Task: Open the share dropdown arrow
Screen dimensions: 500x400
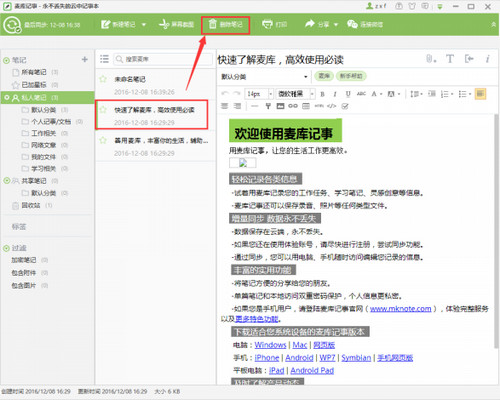Action: [x=336, y=25]
